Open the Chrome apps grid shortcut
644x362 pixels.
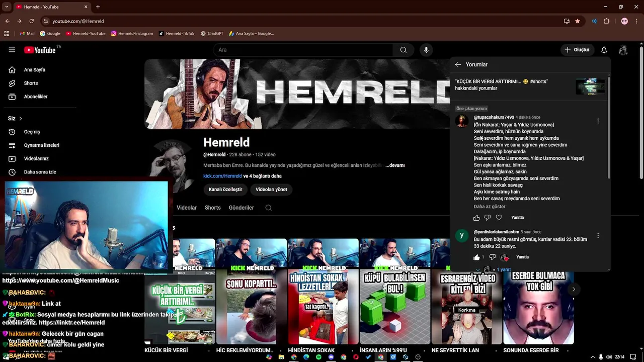click(7, 34)
